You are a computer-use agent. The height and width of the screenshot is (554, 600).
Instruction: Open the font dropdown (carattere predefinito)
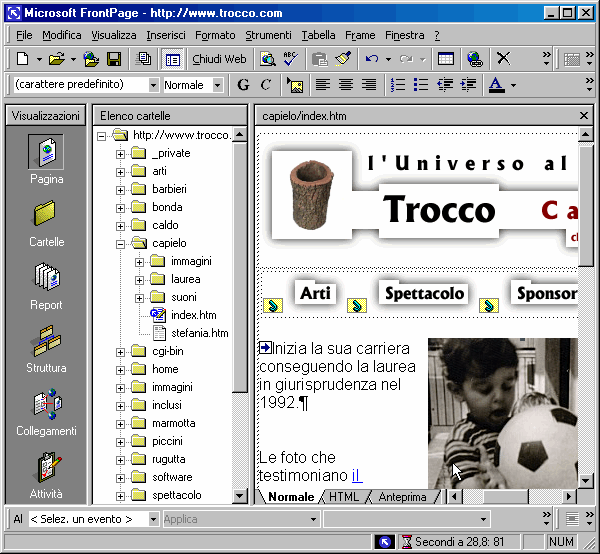click(x=153, y=85)
